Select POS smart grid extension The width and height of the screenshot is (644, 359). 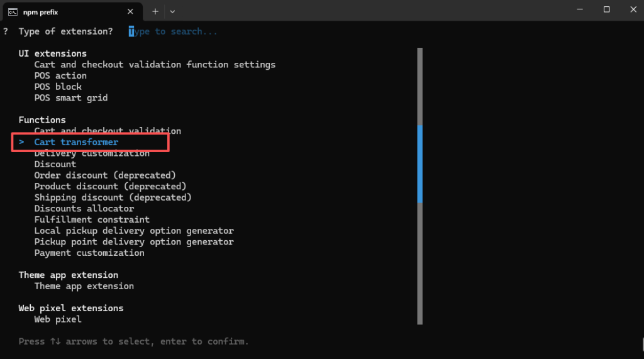click(x=71, y=97)
